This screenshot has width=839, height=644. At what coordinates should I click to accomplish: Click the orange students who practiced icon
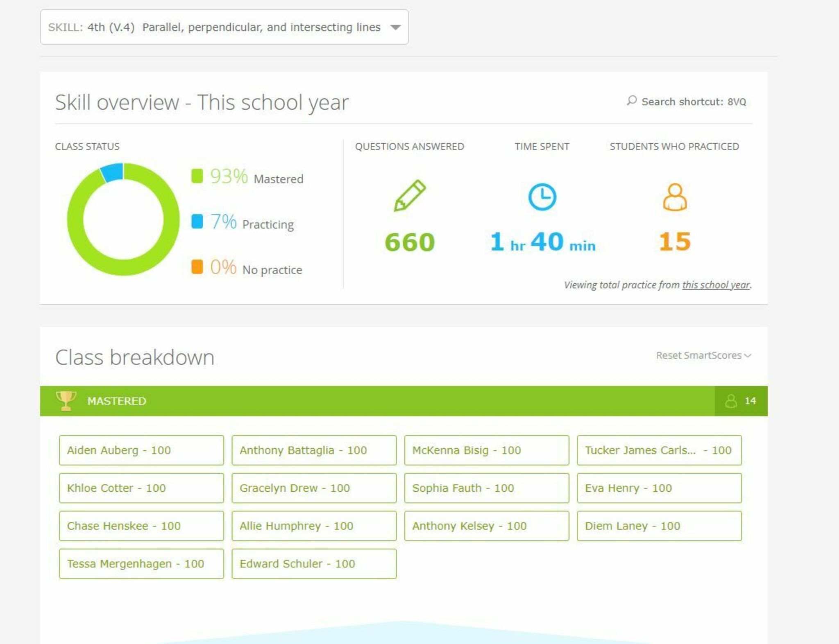tap(674, 197)
